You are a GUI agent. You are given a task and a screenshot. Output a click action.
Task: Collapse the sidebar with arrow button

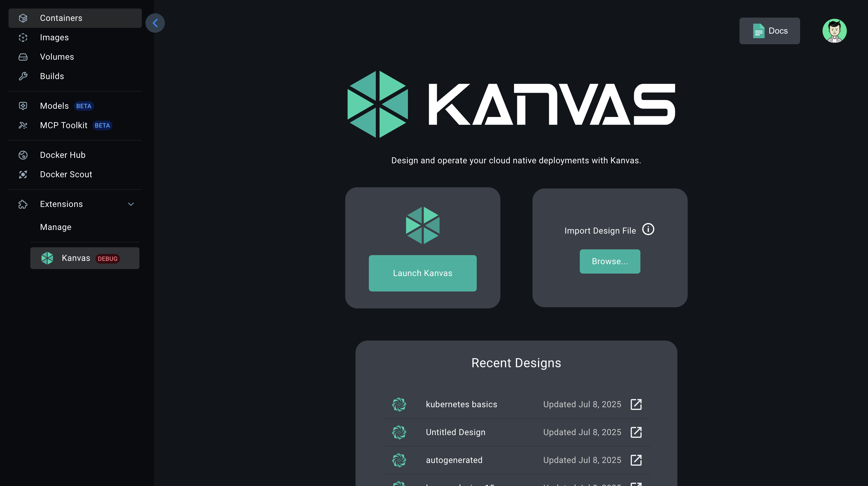(155, 23)
